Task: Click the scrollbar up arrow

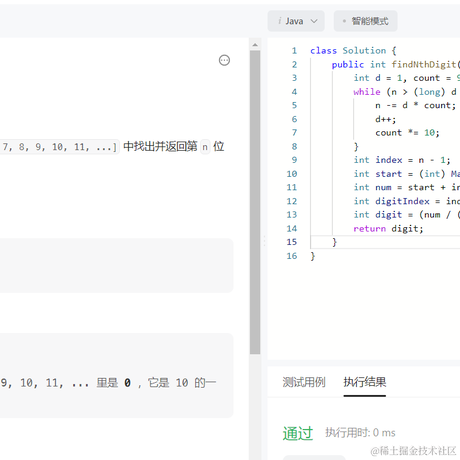Action: (x=255, y=45)
